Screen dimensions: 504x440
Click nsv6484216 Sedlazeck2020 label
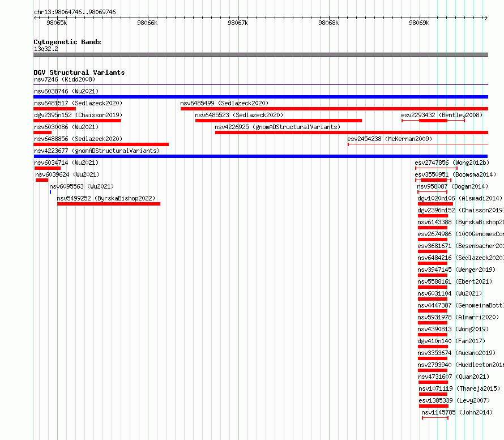[460, 258]
